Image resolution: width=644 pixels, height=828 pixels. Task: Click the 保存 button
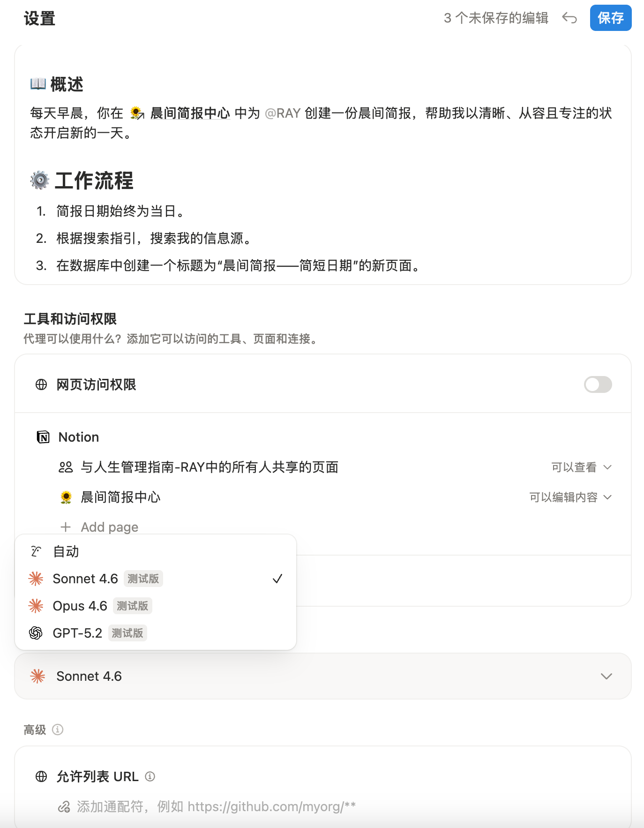(x=610, y=18)
